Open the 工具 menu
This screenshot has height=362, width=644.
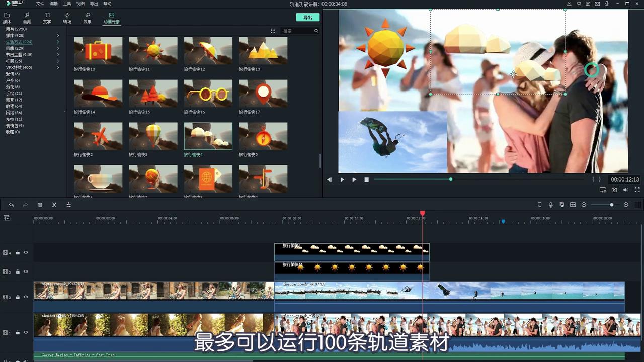(67, 4)
